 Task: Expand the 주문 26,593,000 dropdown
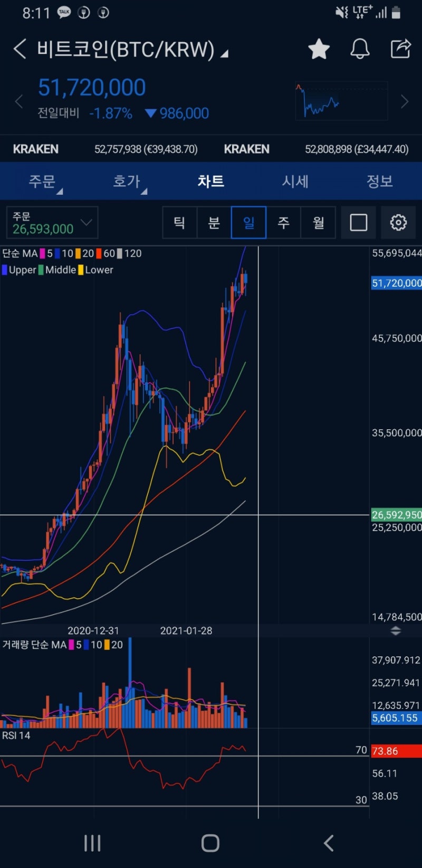[52, 222]
